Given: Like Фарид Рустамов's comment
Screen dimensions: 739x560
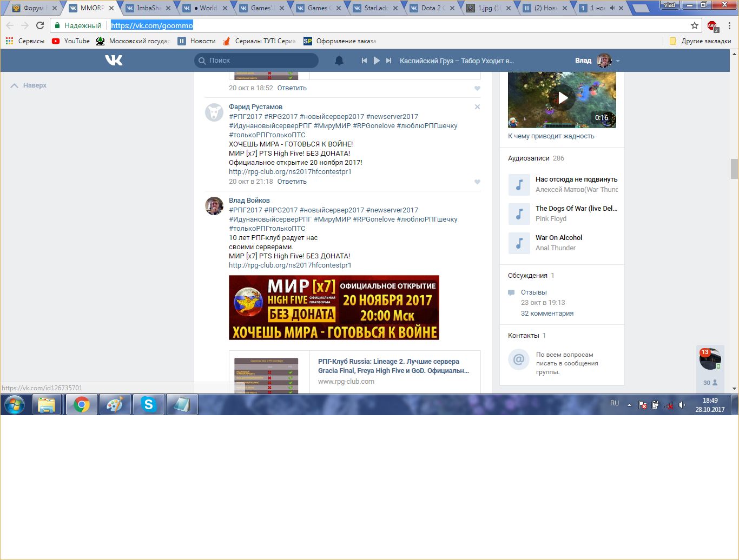Looking at the screenshot, I should 477,182.
